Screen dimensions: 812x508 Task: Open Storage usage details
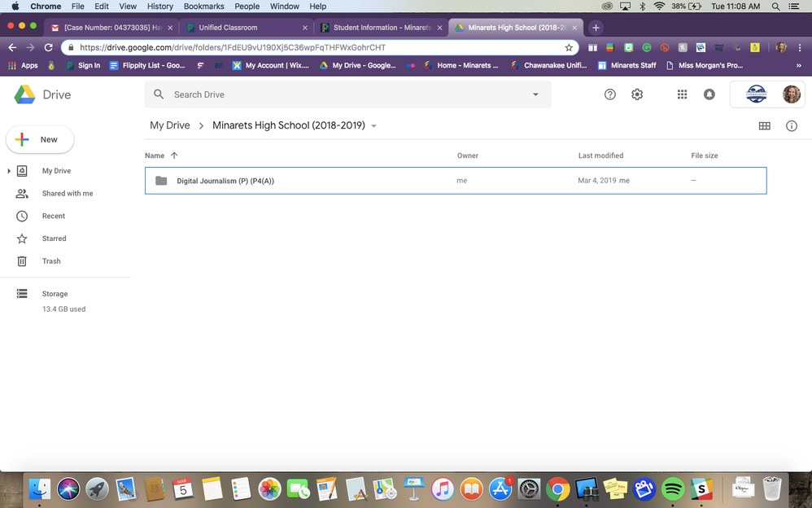tap(55, 293)
